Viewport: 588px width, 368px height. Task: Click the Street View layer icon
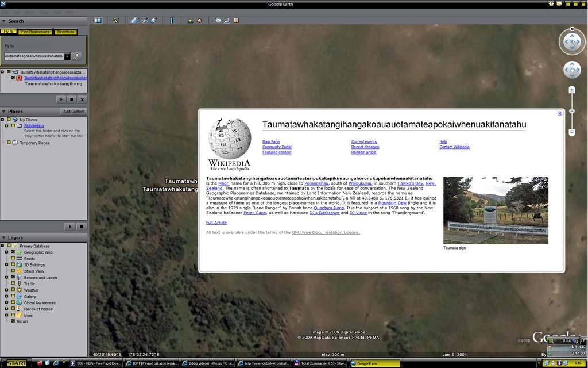pos(19,271)
